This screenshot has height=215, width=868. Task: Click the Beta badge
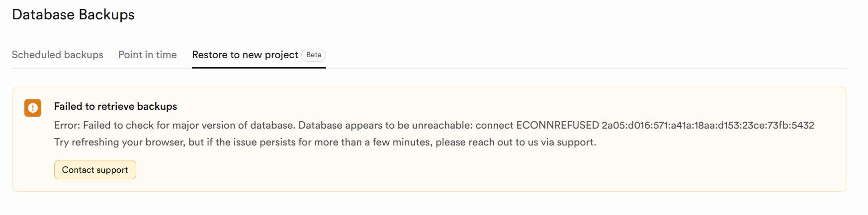[x=314, y=55]
